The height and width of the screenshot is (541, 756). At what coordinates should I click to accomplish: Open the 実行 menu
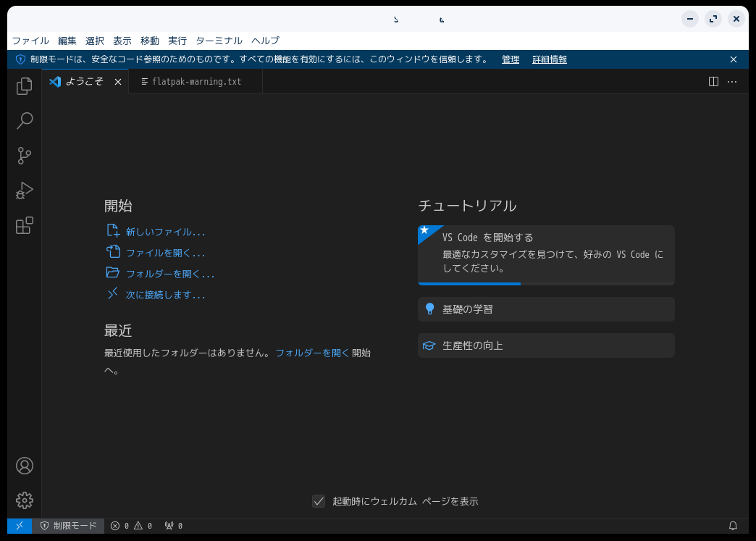[177, 41]
